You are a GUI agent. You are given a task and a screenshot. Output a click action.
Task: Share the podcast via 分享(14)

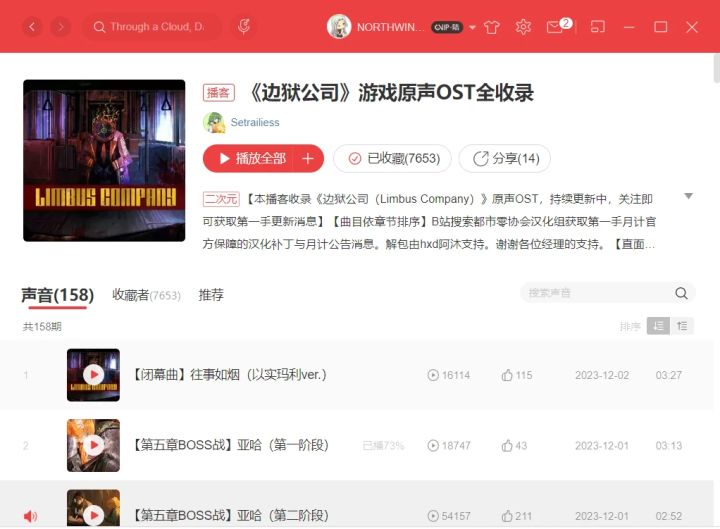click(505, 158)
